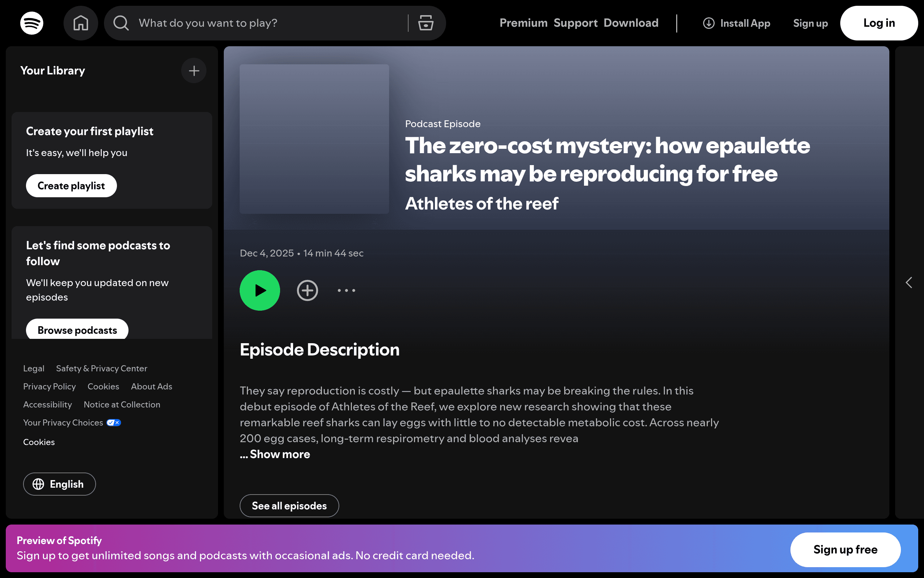The height and width of the screenshot is (578, 924).
Task: Click Sign up free button
Action: coord(845,550)
